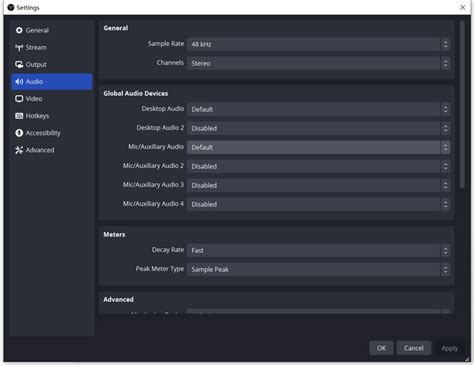Switch to the Stream settings tab label
474x365 pixels.
coord(36,47)
